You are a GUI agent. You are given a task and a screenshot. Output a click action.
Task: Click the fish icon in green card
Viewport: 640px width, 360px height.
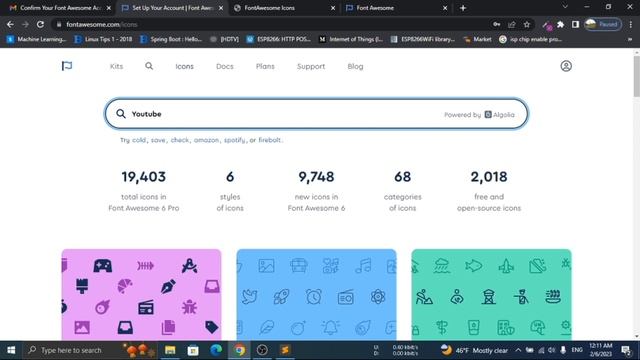[x=473, y=266]
